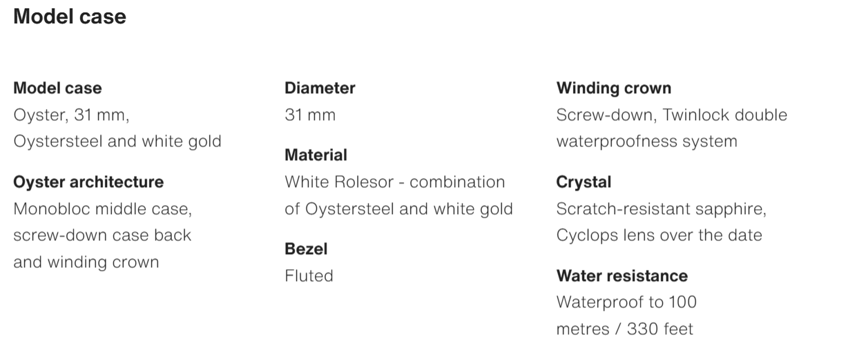The image size is (868, 355).
Task: Click the Winding crown label
Action: coord(613,88)
